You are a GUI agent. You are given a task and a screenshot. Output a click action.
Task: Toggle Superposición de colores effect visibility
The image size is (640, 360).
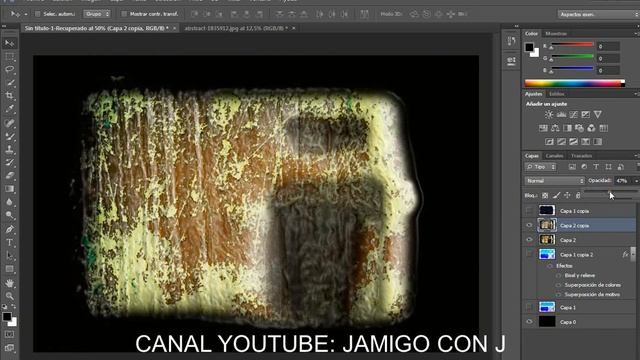click(x=558, y=285)
